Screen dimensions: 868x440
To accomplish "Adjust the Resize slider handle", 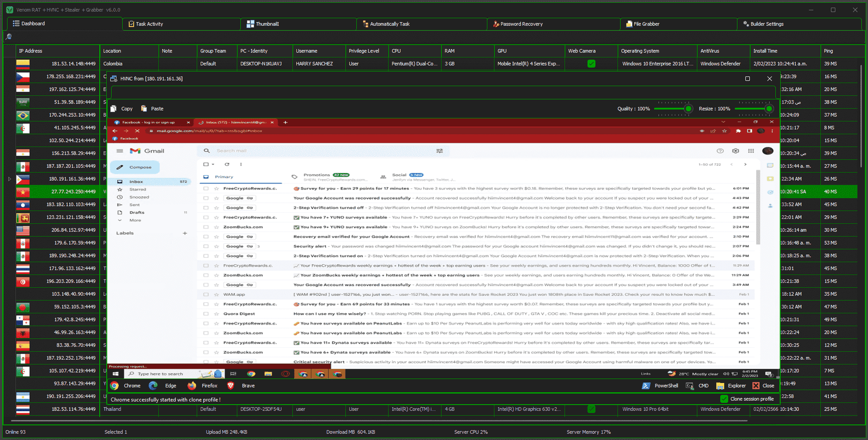I will (769, 109).
